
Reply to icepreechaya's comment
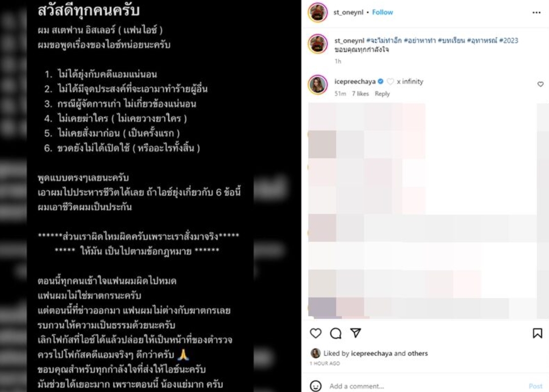[382, 94]
